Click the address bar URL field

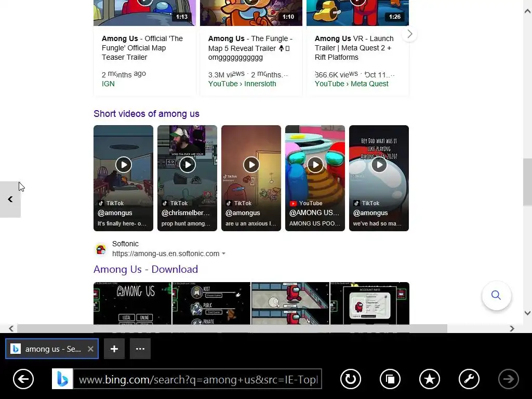[x=197, y=379]
